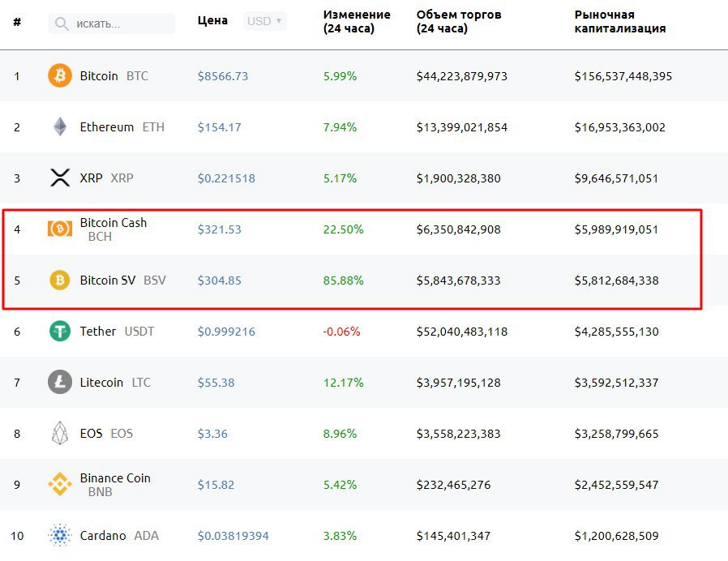Click the Tether green logo icon
The height and width of the screenshot is (561, 728).
coord(60,331)
